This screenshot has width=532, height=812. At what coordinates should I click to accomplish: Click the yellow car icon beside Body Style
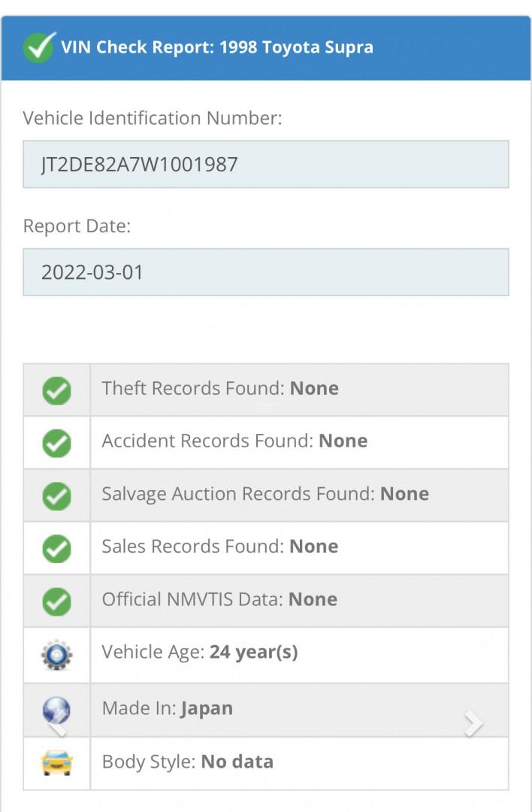pos(56,763)
